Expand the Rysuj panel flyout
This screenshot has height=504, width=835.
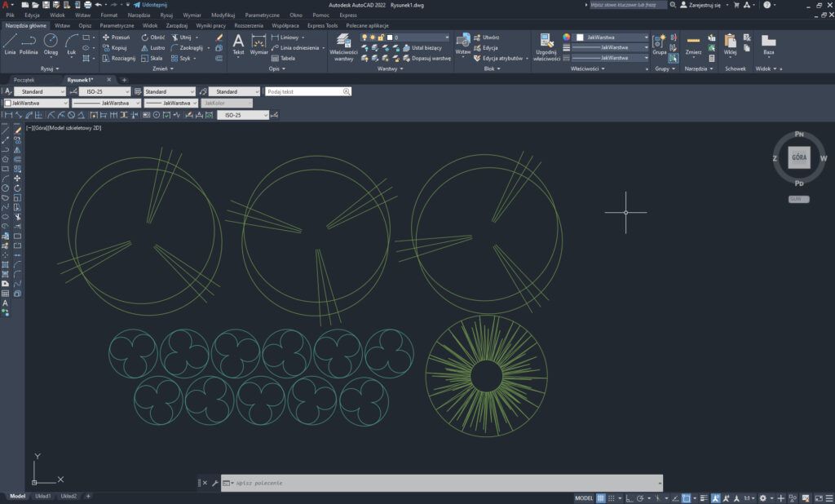point(48,69)
